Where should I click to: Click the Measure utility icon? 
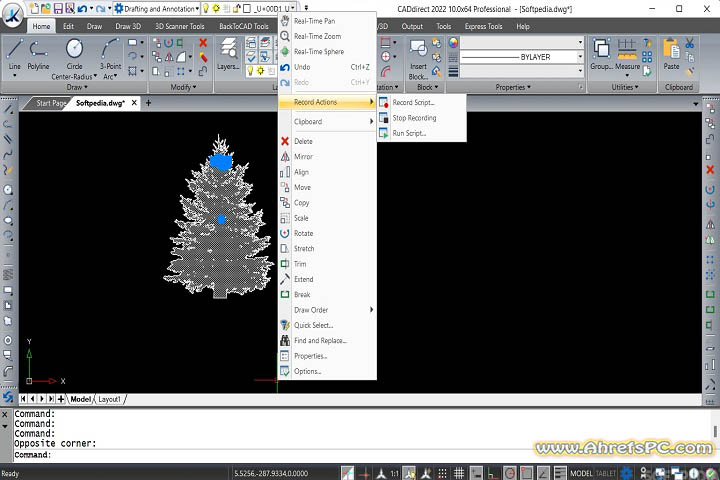pos(627,53)
